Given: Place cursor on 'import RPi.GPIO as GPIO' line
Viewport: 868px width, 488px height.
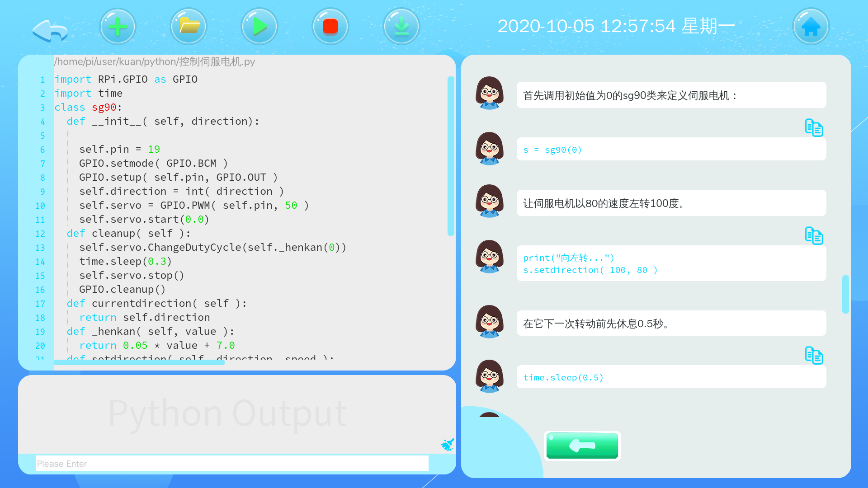Looking at the screenshot, I should click(126, 80).
